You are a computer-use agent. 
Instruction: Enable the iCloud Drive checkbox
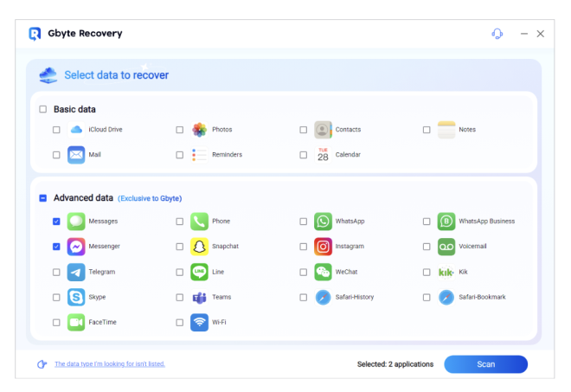pos(56,130)
